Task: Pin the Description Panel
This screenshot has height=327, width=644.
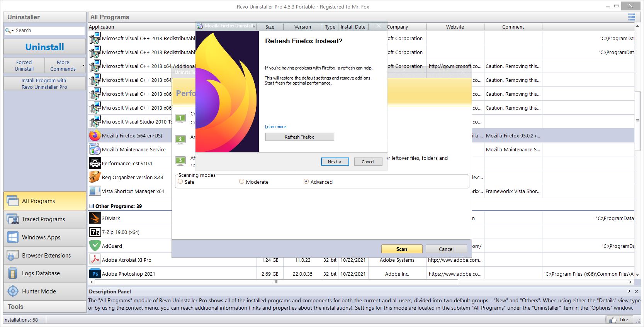Action: click(x=629, y=291)
